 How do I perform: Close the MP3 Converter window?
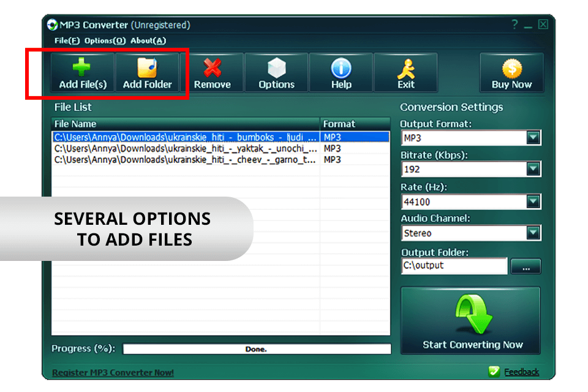543,24
